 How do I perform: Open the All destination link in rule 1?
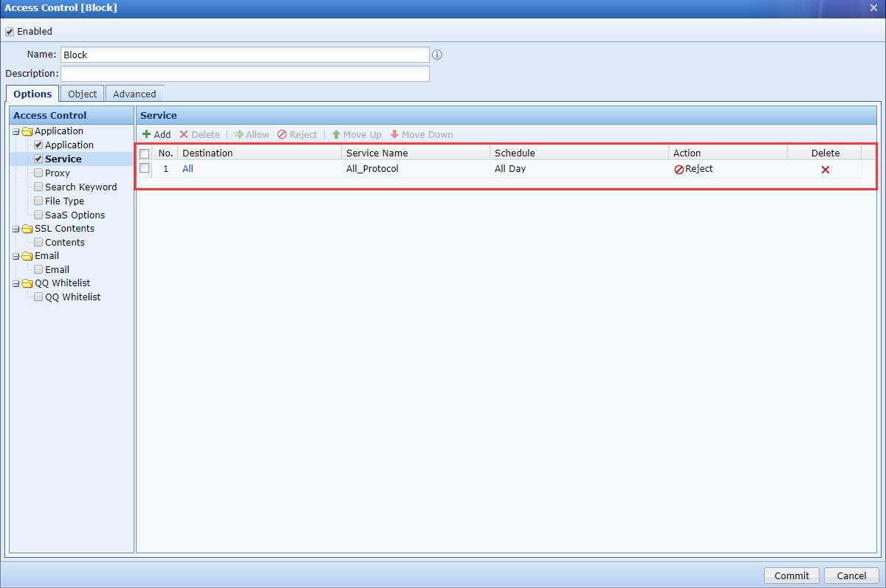188,169
